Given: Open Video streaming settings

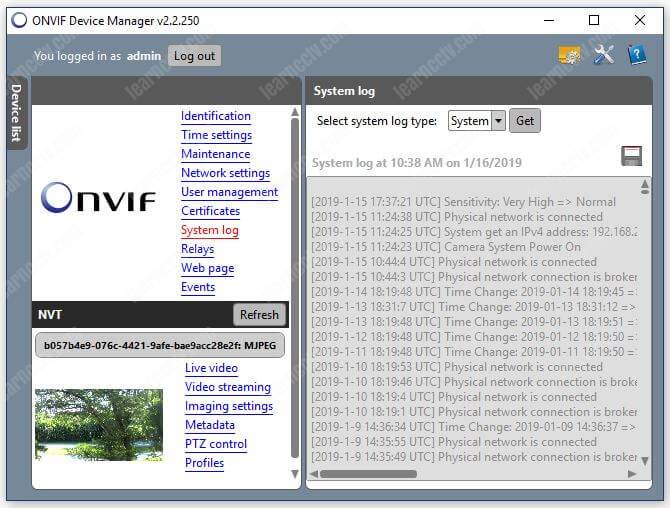Looking at the screenshot, I should [x=228, y=387].
